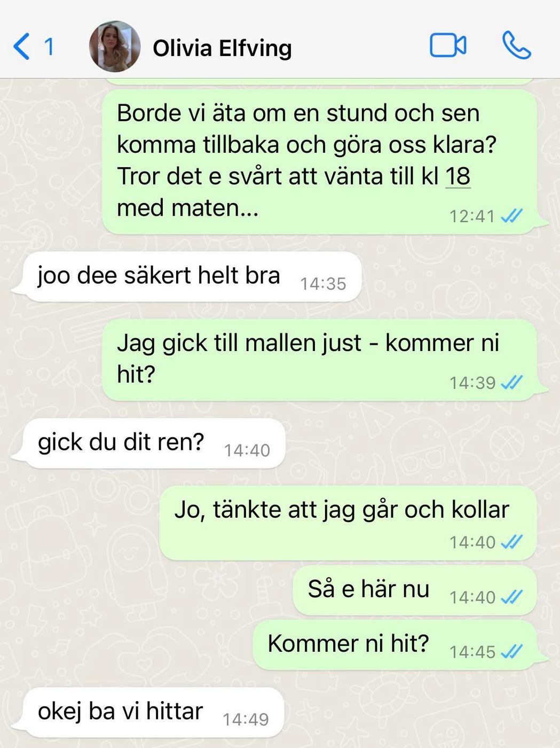
Task: Tap the double checkmarks on 14:45 message
Action: point(511,651)
